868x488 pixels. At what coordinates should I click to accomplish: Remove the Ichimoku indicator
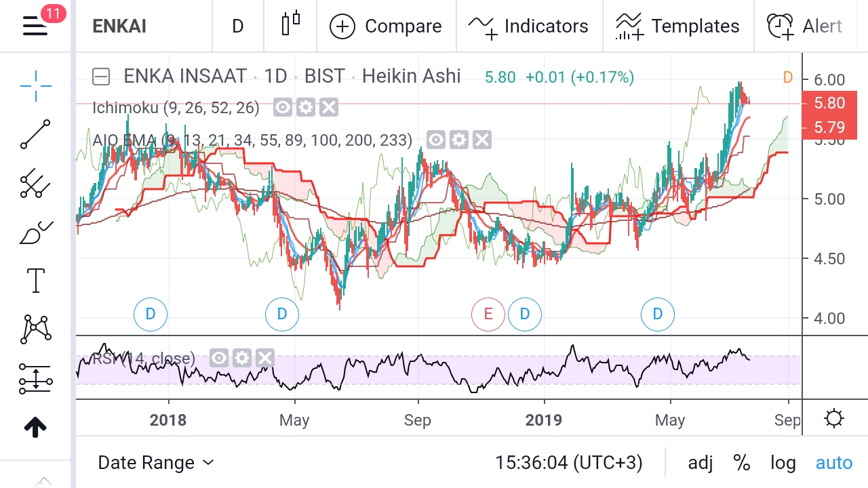tap(329, 107)
